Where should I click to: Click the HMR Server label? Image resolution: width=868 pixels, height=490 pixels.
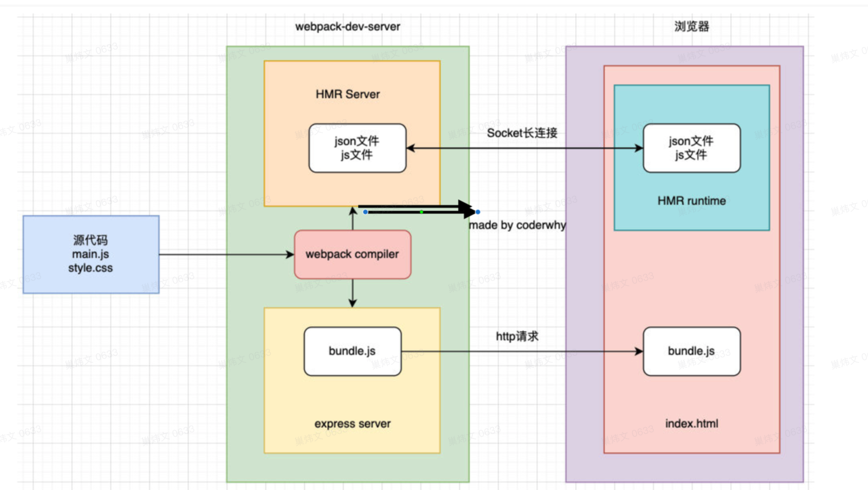[348, 94]
